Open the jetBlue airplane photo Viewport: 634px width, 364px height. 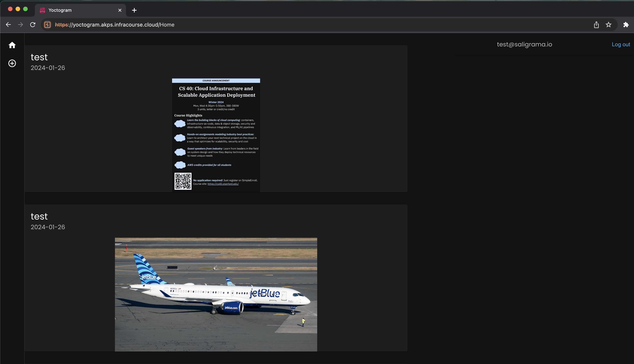(216, 294)
